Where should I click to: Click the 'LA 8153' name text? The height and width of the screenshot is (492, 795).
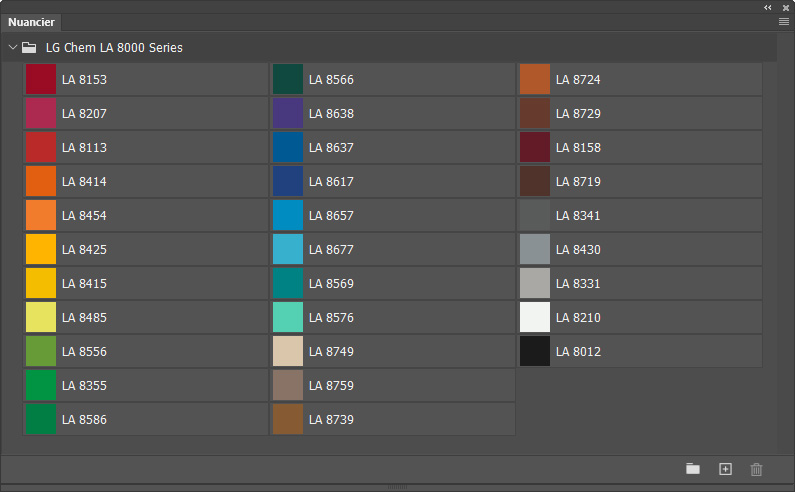tap(84, 80)
